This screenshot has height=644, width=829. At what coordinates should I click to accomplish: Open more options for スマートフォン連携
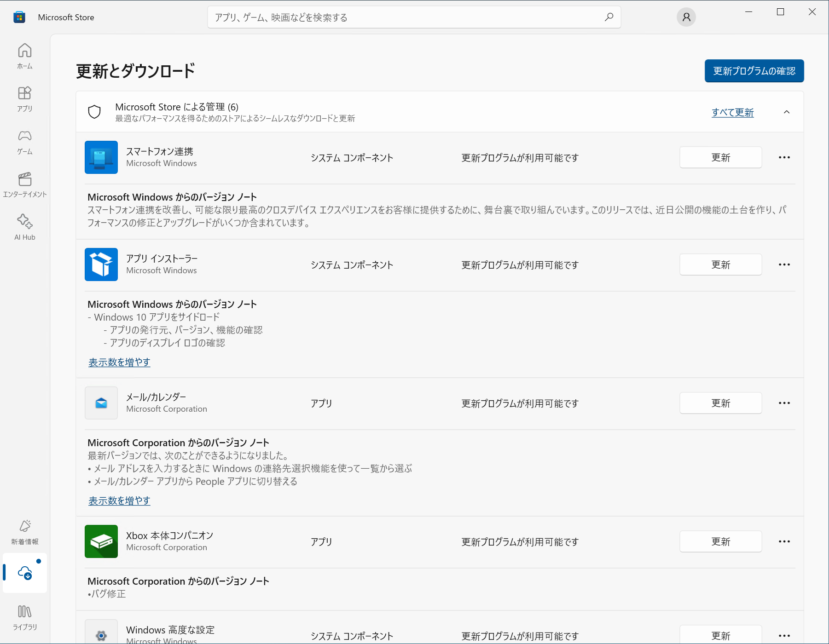pyautogui.click(x=784, y=157)
